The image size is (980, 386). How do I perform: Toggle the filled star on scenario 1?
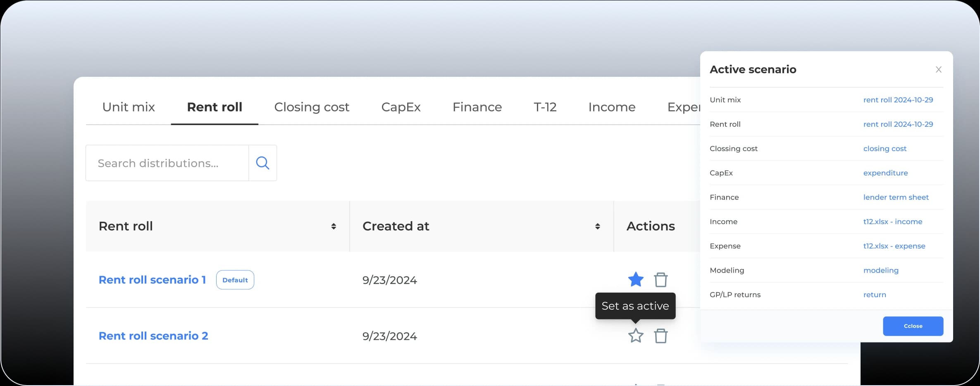635,279
